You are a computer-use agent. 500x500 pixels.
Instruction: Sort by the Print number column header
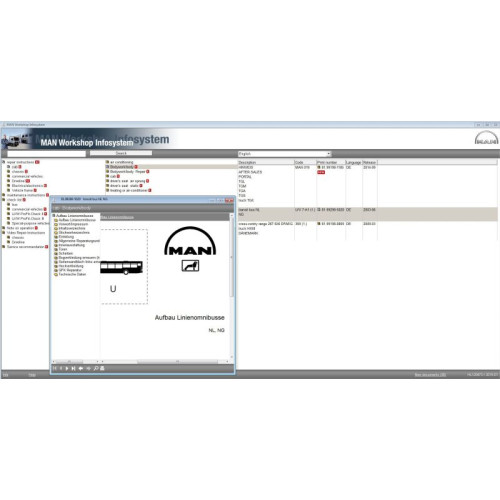pos(331,162)
